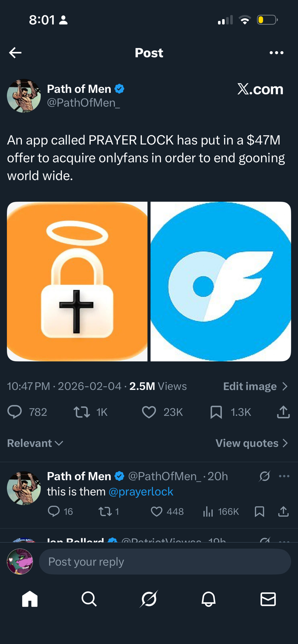Expand the Relevant sort dropdown
The image size is (298, 644).
click(35, 443)
